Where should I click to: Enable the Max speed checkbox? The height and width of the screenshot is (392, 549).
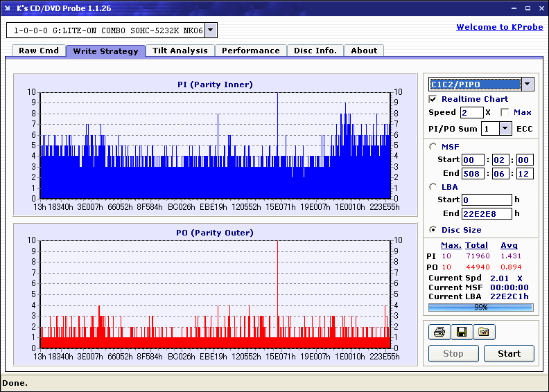505,112
